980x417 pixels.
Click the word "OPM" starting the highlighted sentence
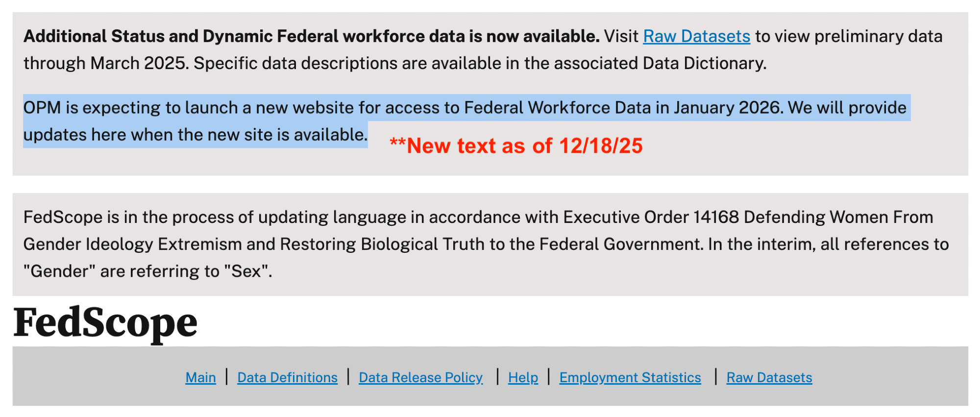[x=42, y=108]
